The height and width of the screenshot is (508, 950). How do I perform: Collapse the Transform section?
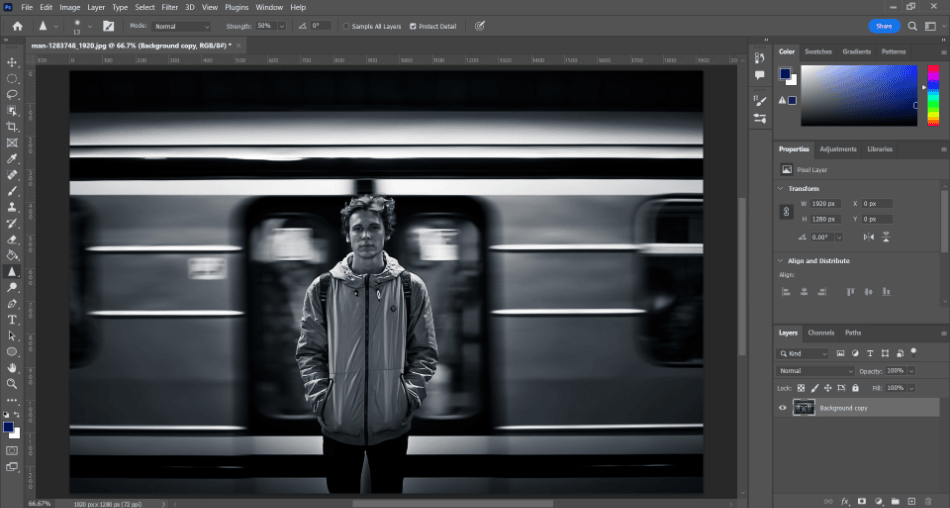point(781,189)
